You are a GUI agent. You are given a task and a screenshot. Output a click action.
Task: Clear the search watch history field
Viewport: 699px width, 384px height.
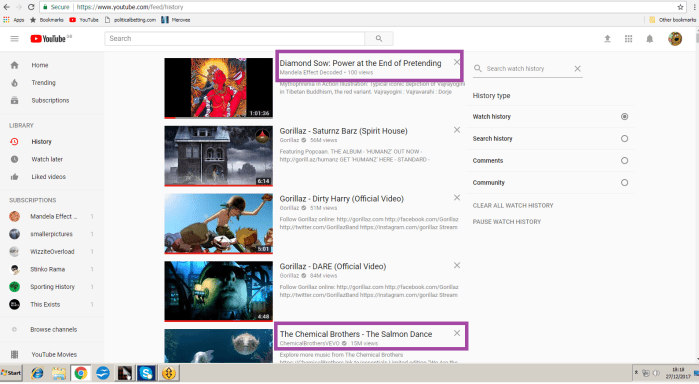tap(577, 69)
